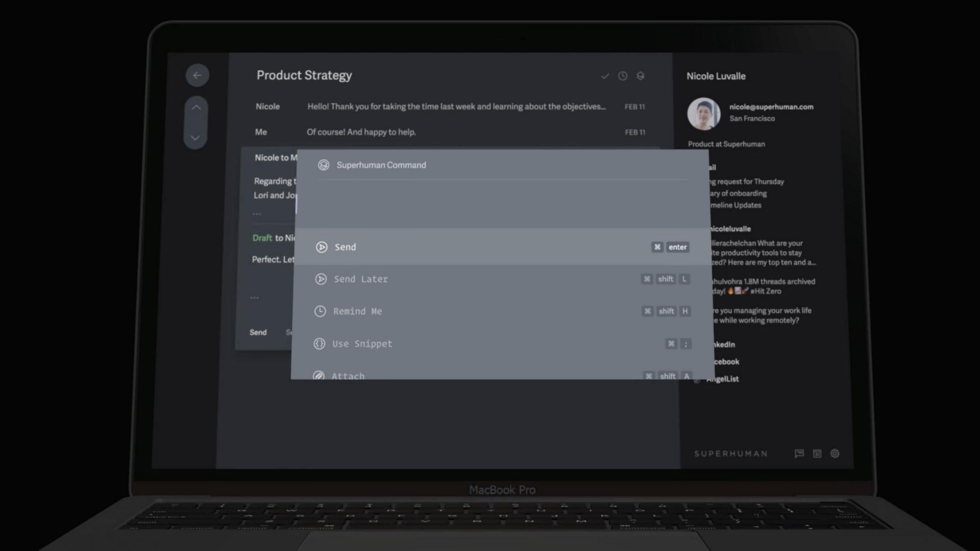Go to previous conversation with up chevron

pos(196,108)
